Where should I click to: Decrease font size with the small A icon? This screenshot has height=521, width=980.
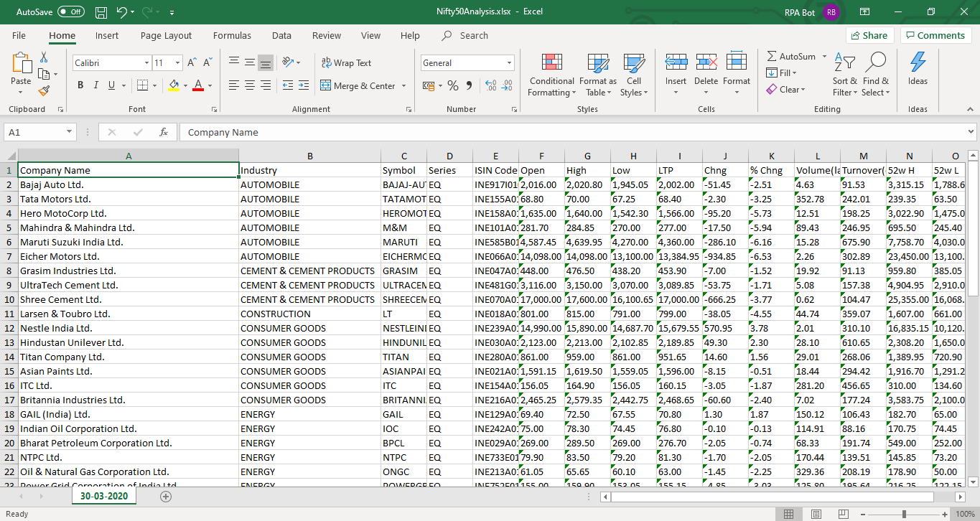tap(207, 63)
